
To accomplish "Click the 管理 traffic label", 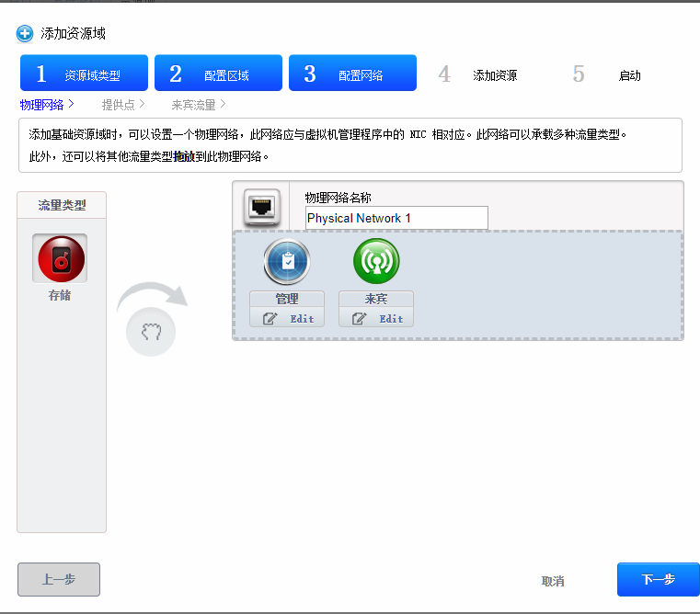I will (x=287, y=299).
